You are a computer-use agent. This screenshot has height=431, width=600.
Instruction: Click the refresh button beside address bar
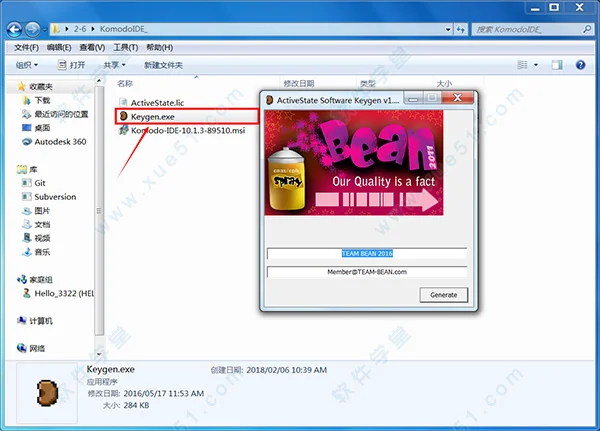point(460,29)
